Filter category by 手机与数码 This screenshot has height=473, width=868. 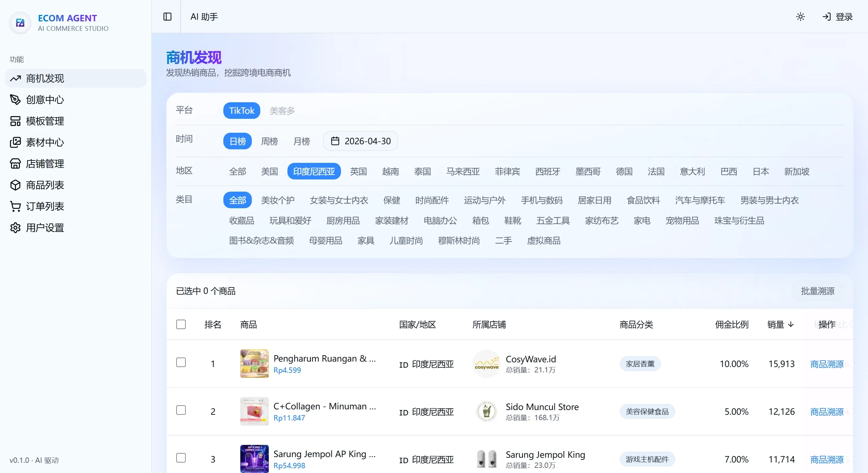542,200
